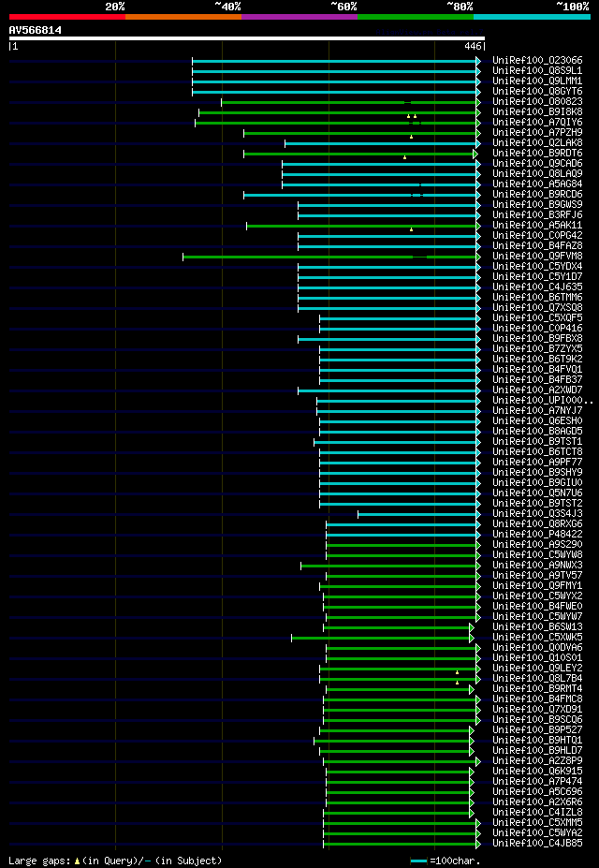Viewport: 599px width, 868px height.
Task: Select the UniRef100_C5XWK5 label
Action: pyautogui.click(x=537, y=637)
